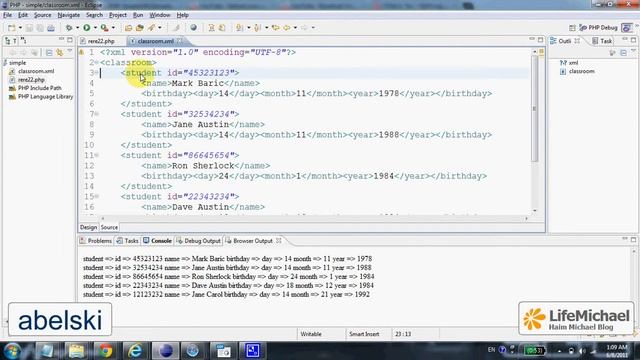The width and height of the screenshot is (640, 360).
Task: Click the Collapse All icon in Outline
Action: (623, 53)
